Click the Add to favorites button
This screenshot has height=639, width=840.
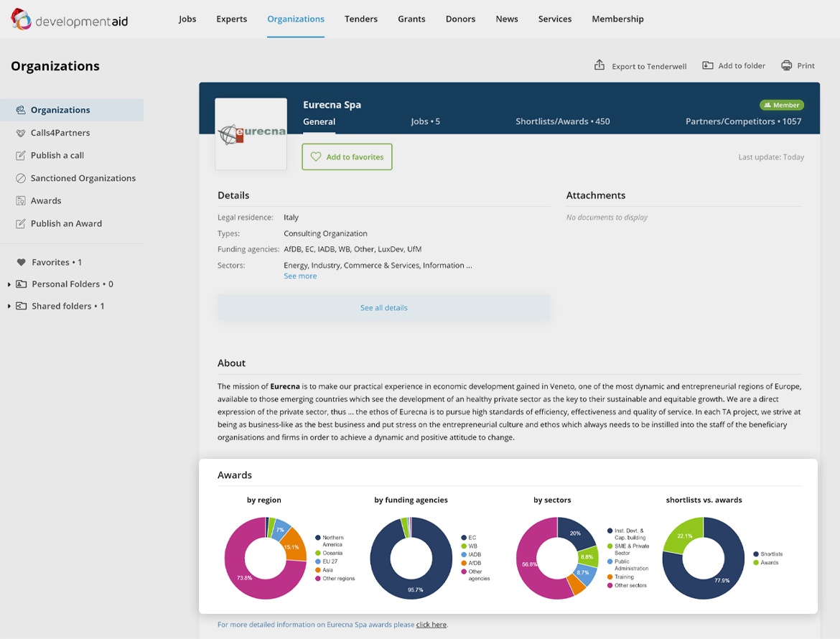347,157
